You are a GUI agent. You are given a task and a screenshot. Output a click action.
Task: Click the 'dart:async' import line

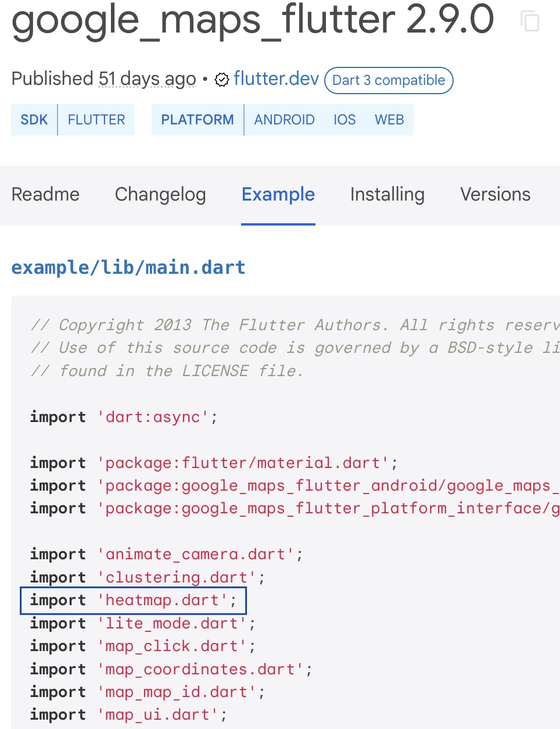coord(124,417)
